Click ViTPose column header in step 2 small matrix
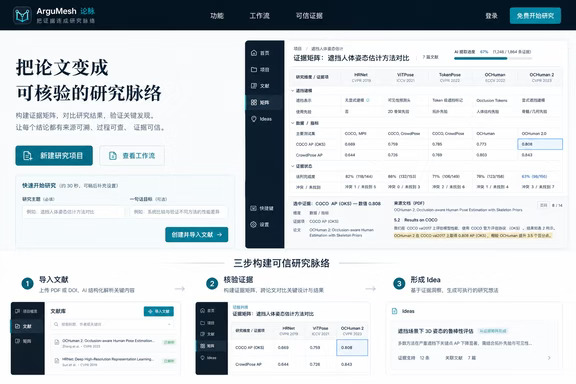This screenshot has height=384, width=576. pos(320,330)
